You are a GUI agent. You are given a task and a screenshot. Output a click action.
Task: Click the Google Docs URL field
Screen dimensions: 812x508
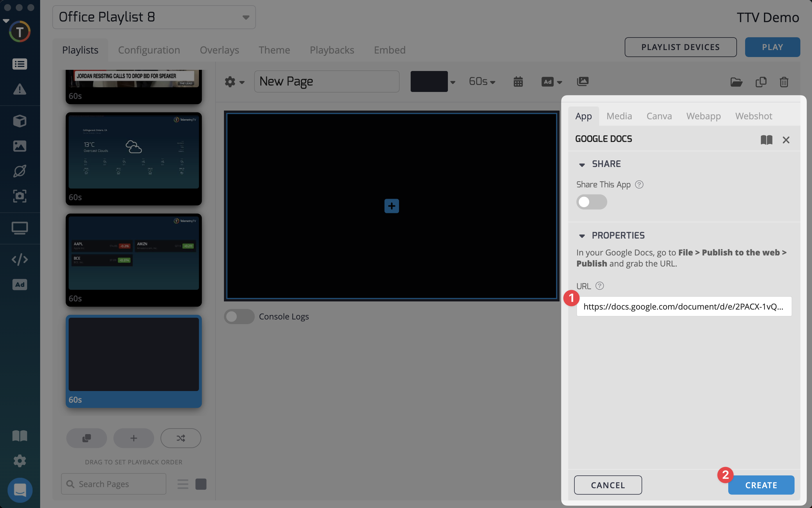(684, 306)
